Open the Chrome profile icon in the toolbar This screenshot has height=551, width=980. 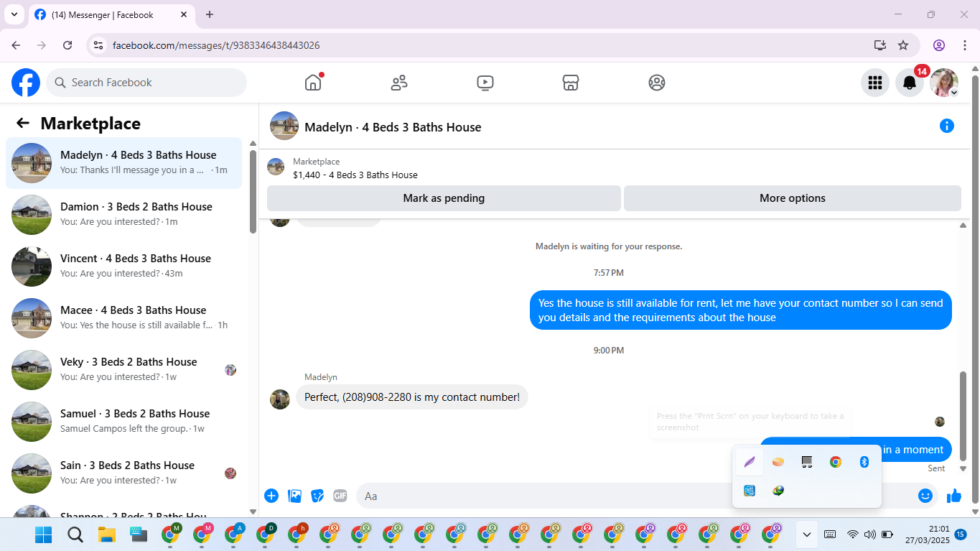coord(939,45)
